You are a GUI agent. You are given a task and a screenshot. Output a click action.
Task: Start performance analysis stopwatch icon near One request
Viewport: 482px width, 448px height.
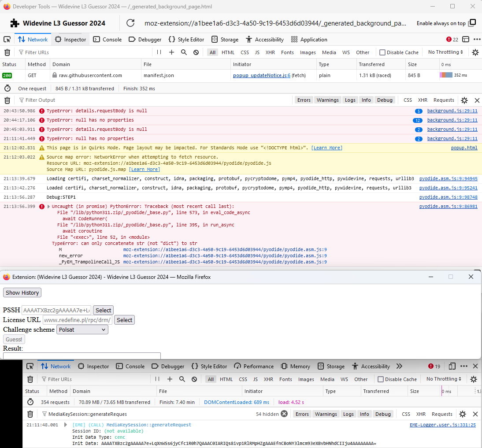click(7, 89)
